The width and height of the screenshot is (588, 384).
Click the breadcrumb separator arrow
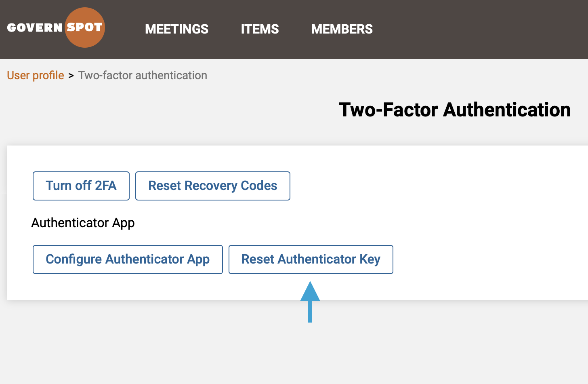tap(71, 76)
